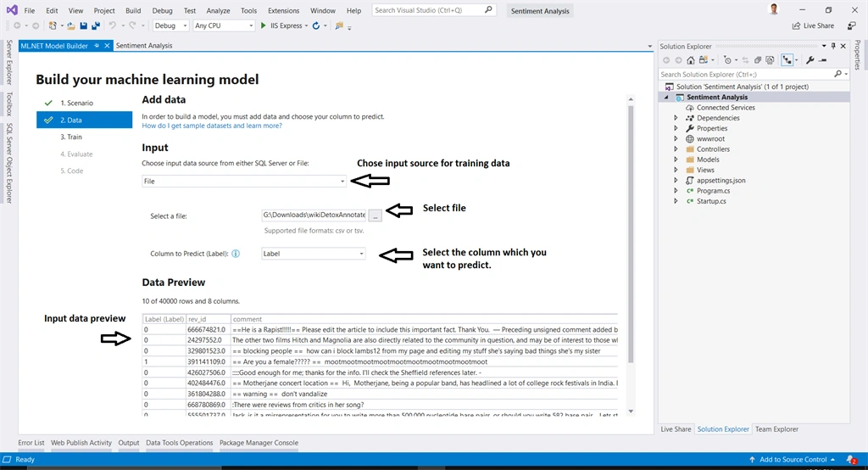Screen dimensions: 868x470
Task: Click the Open File folder icon
Action: click(x=71, y=25)
